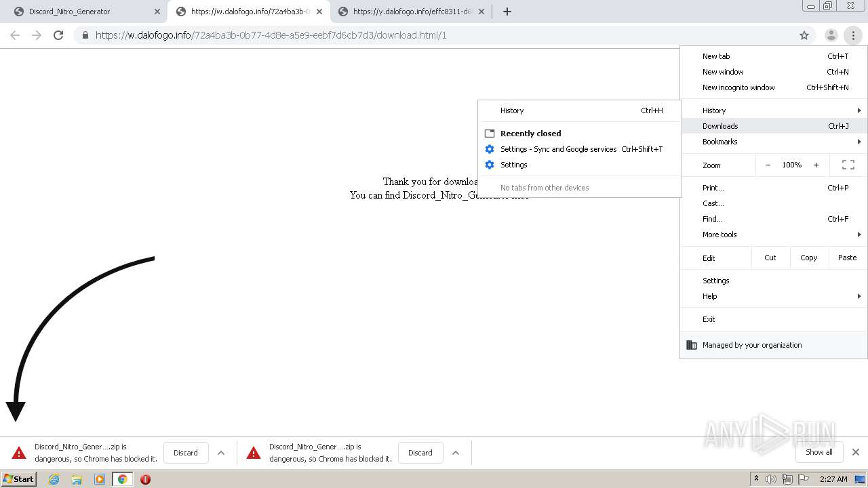Choose Find... in the menu
This screenshot has width=868, height=488.
pos(774,219)
